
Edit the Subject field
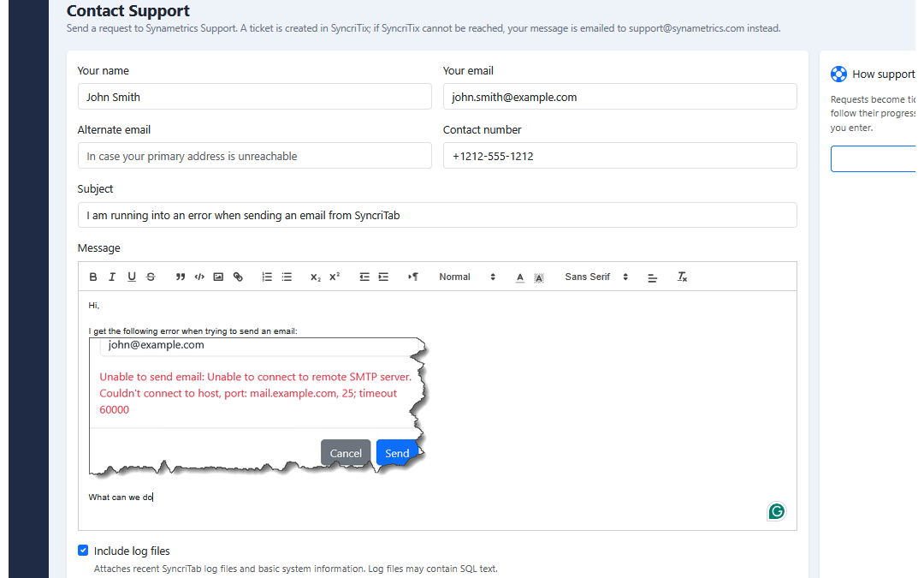click(437, 215)
